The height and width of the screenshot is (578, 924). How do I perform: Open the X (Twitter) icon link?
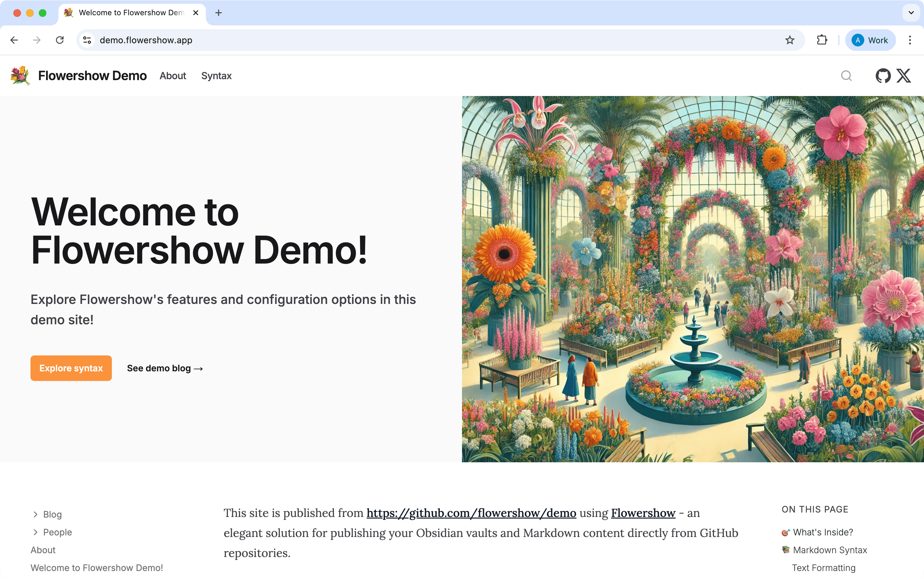[x=904, y=76]
